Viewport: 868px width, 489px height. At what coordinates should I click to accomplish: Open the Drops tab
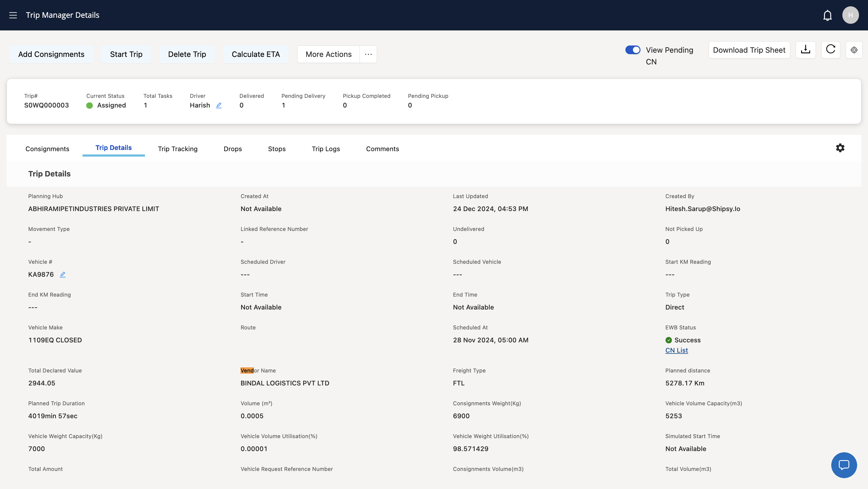[x=233, y=149]
